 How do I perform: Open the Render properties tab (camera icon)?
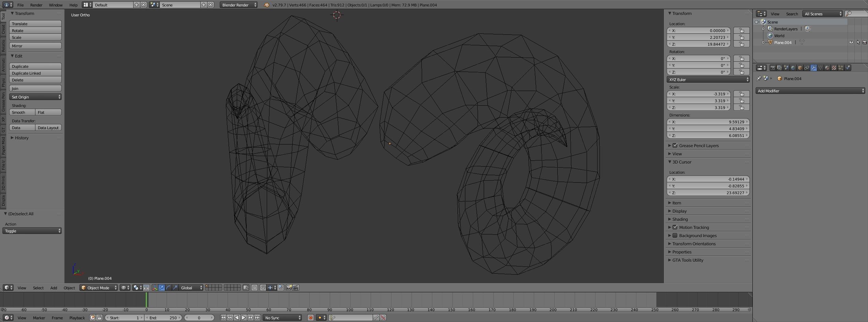773,68
